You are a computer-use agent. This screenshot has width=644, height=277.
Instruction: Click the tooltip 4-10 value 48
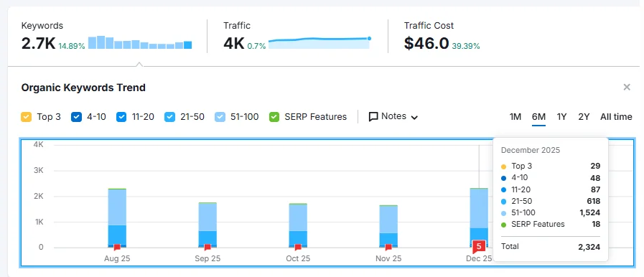pos(595,178)
